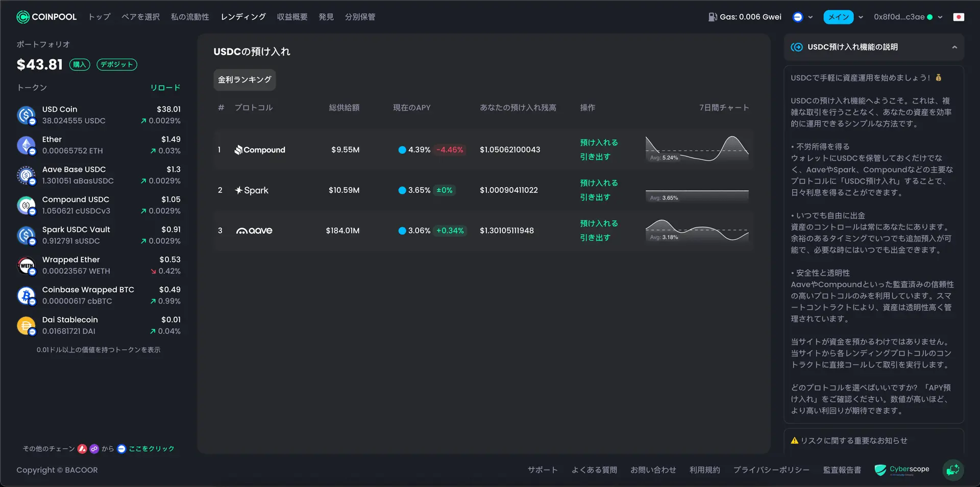This screenshot has width=980, height=487.
Task: Select the 金利ランキング tab
Action: point(244,80)
